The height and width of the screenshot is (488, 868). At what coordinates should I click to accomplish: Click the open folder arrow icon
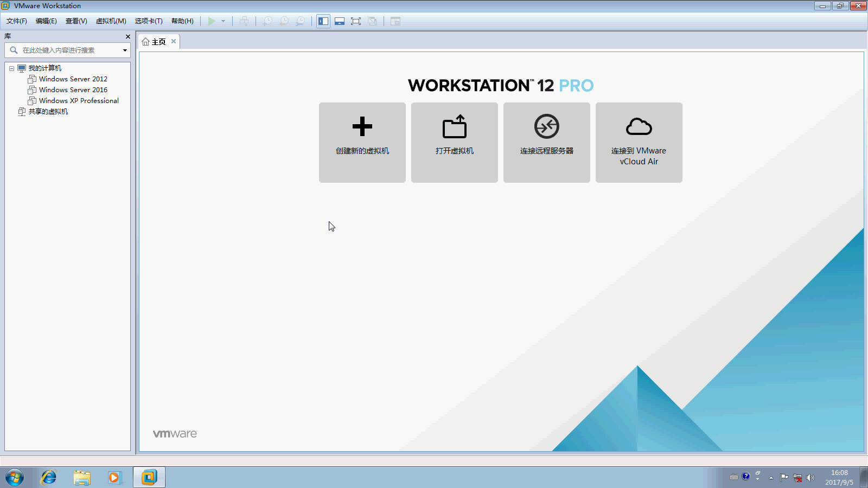tap(455, 126)
